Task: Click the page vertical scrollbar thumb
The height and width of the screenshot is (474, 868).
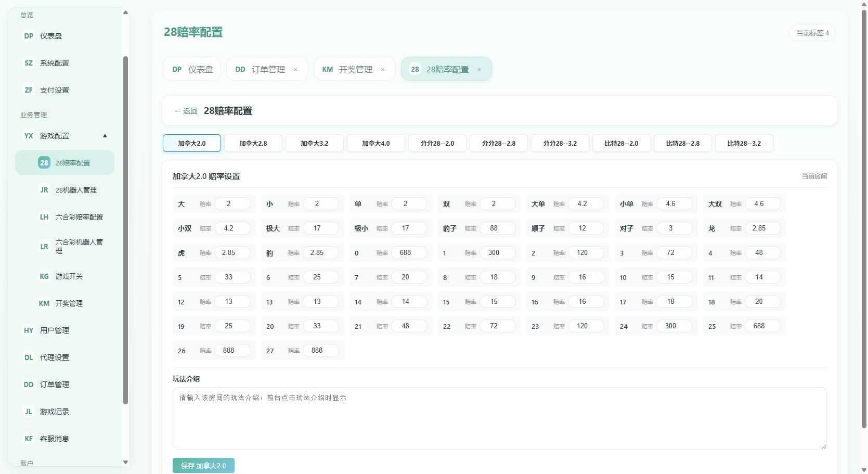Action: (x=864, y=219)
